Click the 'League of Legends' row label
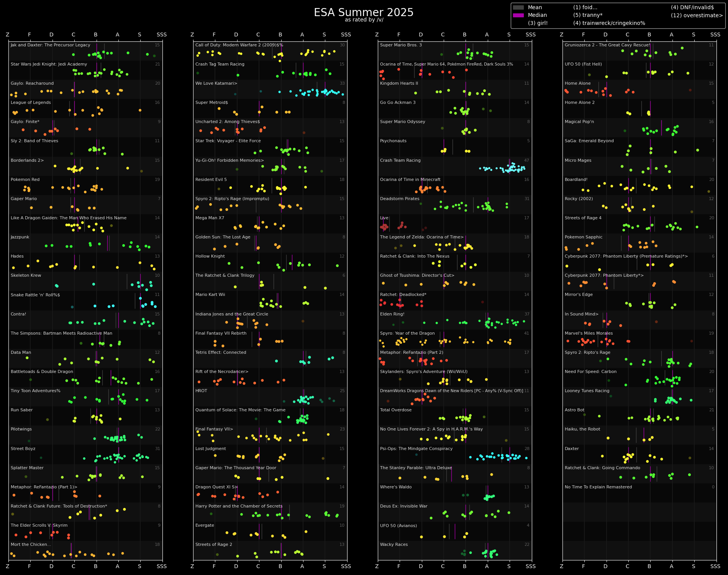728x575 pixels. coord(31,103)
